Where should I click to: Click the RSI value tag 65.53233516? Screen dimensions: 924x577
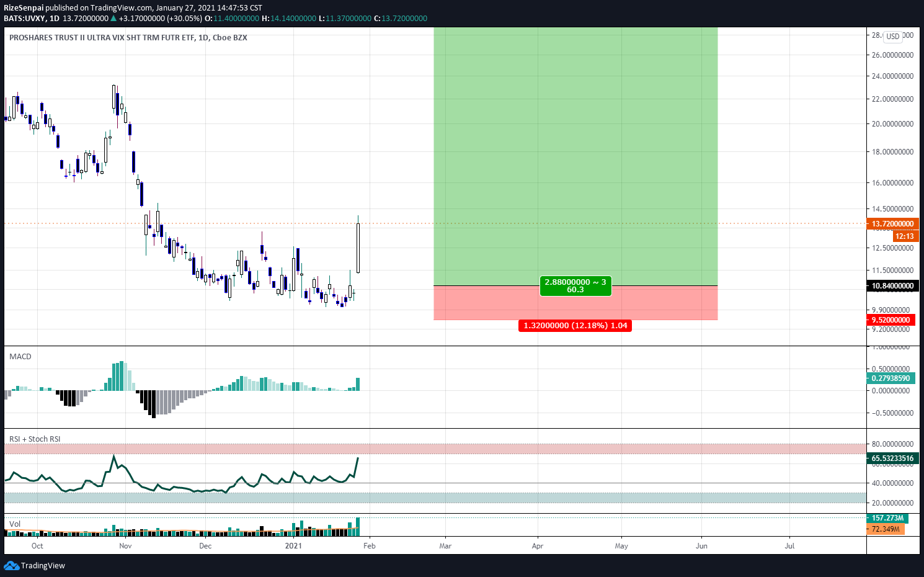[x=892, y=458]
